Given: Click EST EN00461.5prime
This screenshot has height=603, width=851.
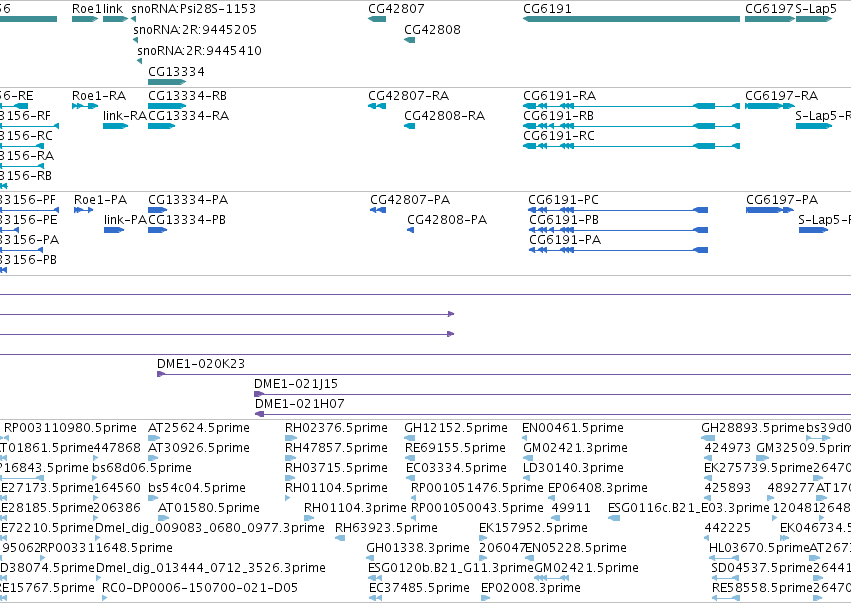Looking at the screenshot, I should (x=573, y=428).
